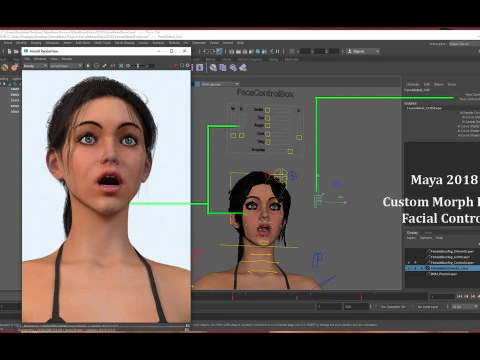The height and width of the screenshot is (360, 480).
Task: Click the yellow circle control above the head
Action: (280, 176)
